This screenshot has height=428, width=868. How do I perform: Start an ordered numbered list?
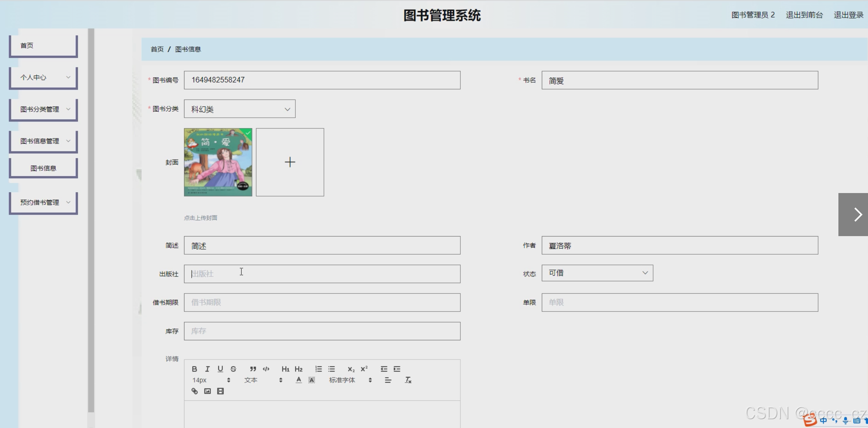pyautogui.click(x=319, y=369)
